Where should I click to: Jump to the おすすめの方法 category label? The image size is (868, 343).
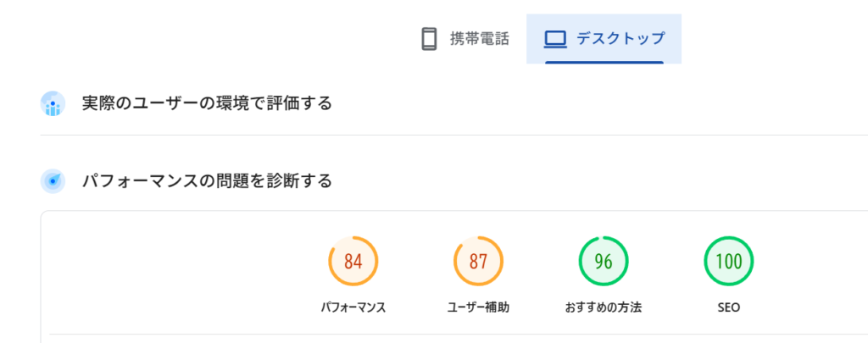tap(604, 307)
